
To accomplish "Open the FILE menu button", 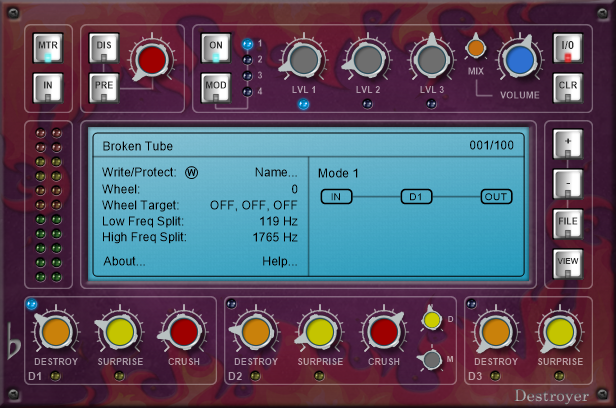I will pos(567,222).
